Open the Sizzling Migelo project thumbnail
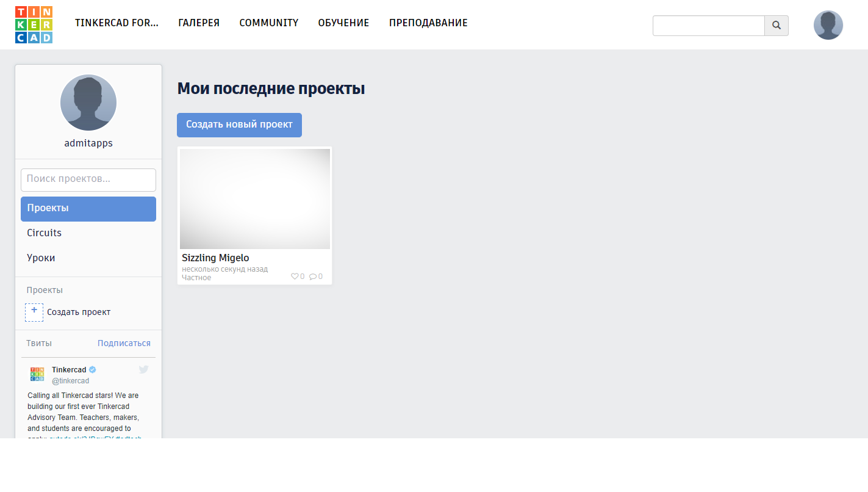 tap(255, 199)
